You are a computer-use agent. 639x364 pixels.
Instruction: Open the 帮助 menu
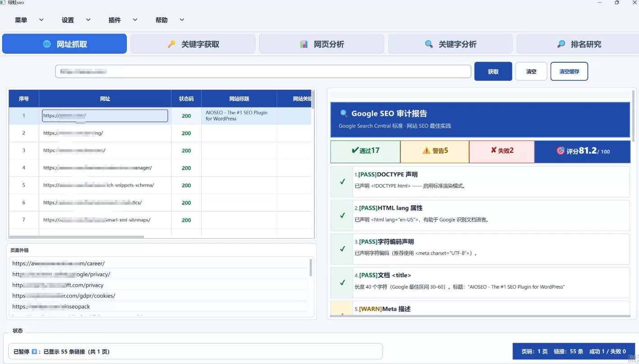(162, 20)
